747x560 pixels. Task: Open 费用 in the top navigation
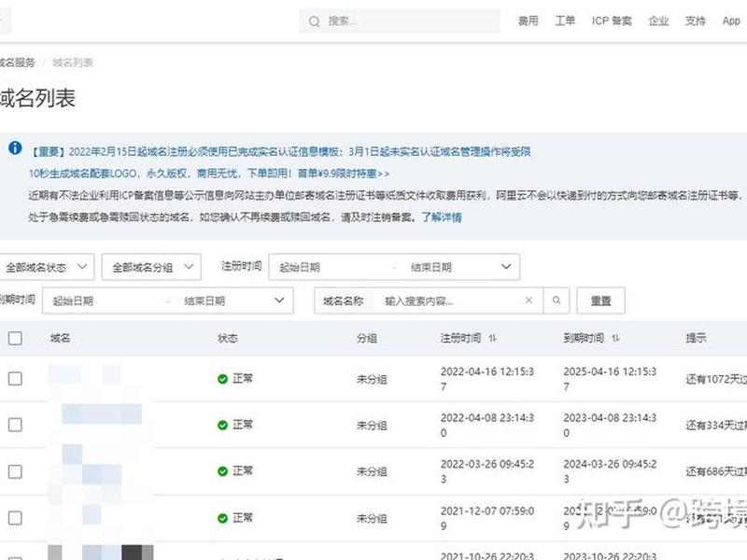[x=529, y=21]
